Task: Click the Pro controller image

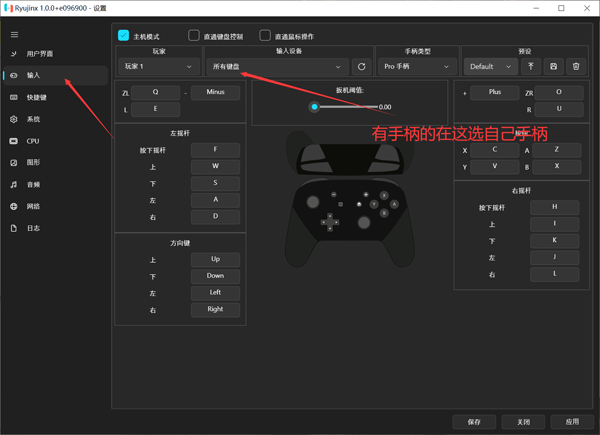Action: tap(350, 199)
